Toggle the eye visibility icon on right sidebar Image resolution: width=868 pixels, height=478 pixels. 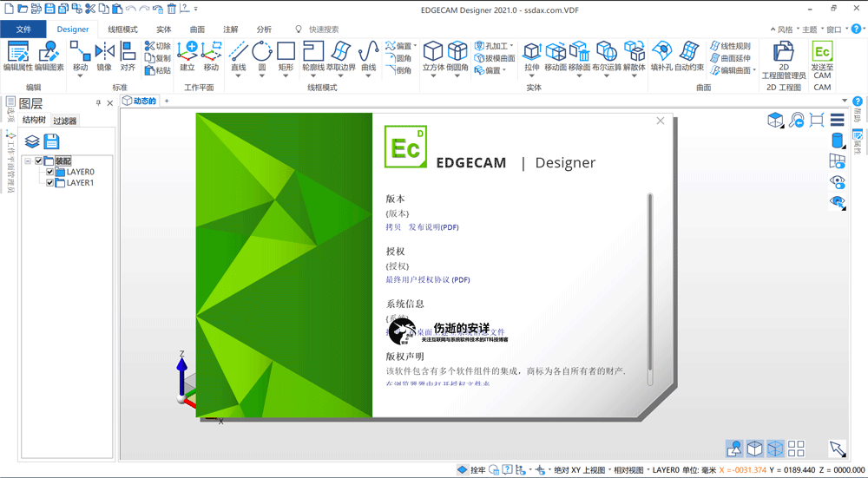pos(837,181)
